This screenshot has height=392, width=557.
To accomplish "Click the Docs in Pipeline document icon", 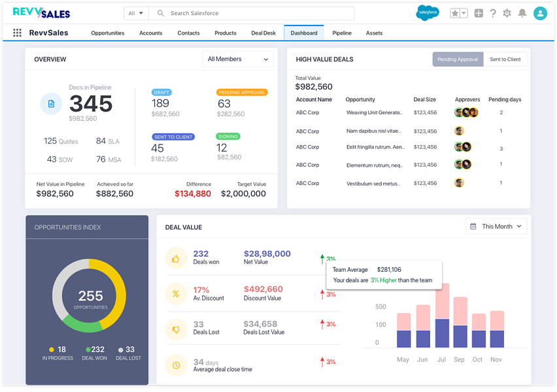I will tap(51, 104).
